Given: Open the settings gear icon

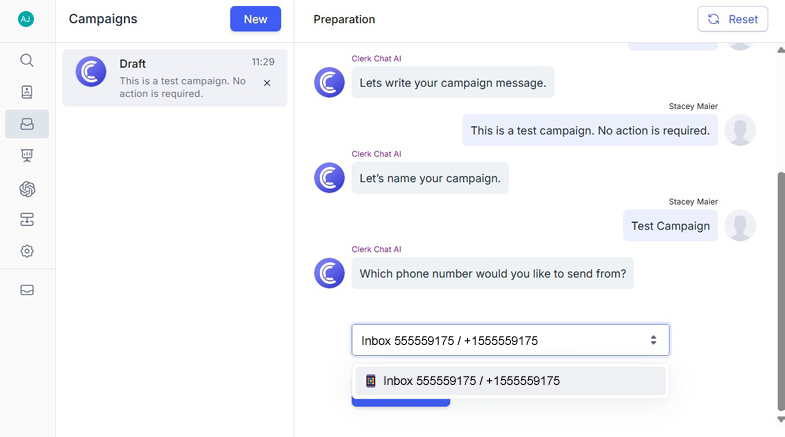Looking at the screenshot, I should pos(27,251).
